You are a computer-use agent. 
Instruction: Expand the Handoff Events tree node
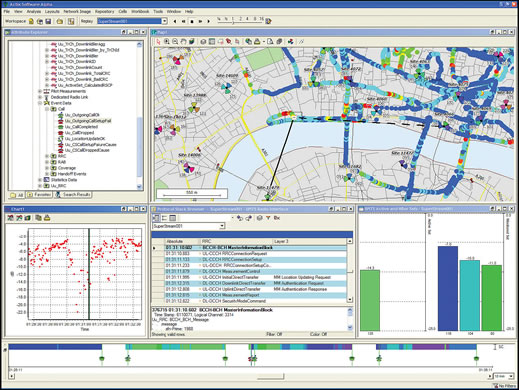47,174
